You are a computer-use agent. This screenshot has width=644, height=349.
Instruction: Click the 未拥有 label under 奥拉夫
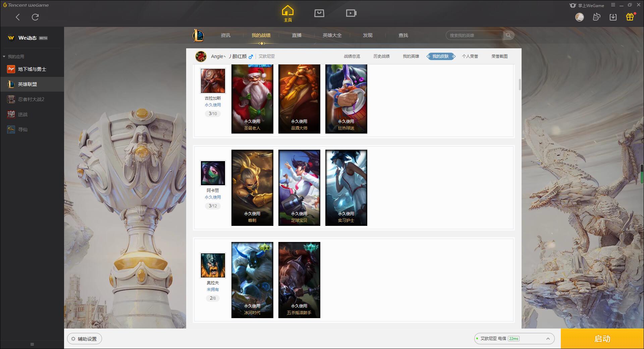(213, 290)
